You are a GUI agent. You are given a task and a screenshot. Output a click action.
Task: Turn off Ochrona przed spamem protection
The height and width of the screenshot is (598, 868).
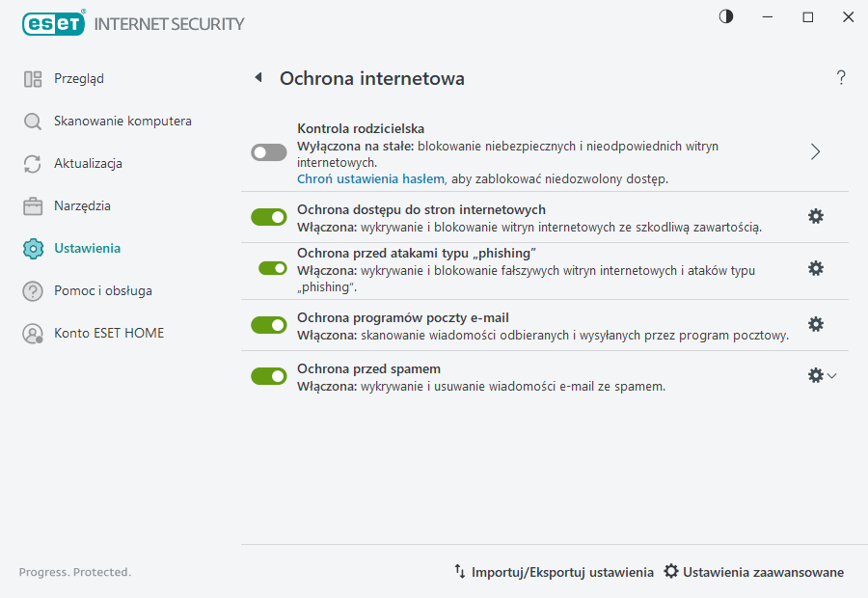tap(268, 376)
